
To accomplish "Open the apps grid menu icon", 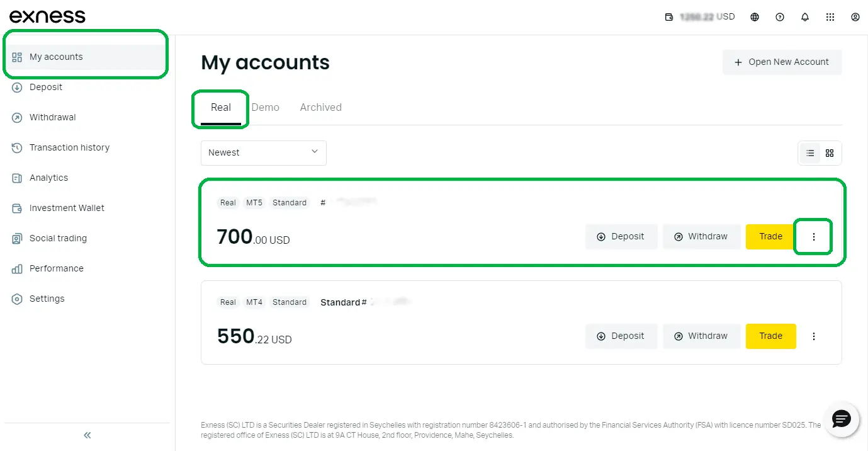I will (x=830, y=17).
